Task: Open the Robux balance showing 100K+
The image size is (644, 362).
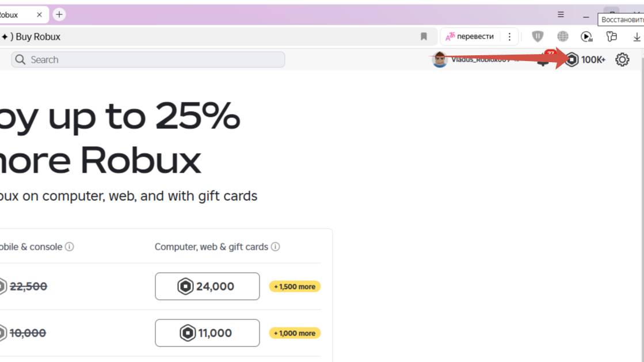Action: [585, 59]
